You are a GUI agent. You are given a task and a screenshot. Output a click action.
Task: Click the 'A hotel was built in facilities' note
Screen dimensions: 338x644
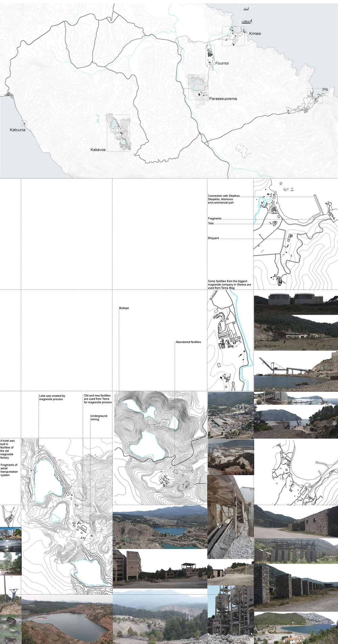7,449
